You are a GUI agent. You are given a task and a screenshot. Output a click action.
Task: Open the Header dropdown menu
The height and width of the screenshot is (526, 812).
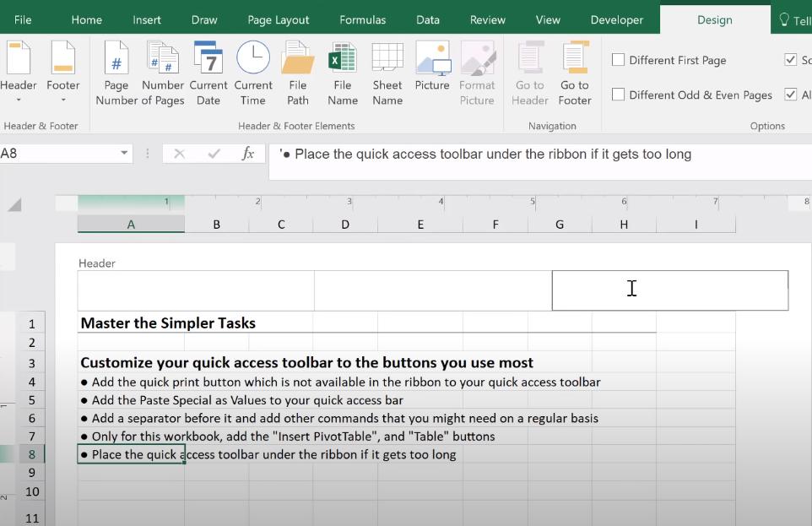pyautogui.click(x=19, y=73)
